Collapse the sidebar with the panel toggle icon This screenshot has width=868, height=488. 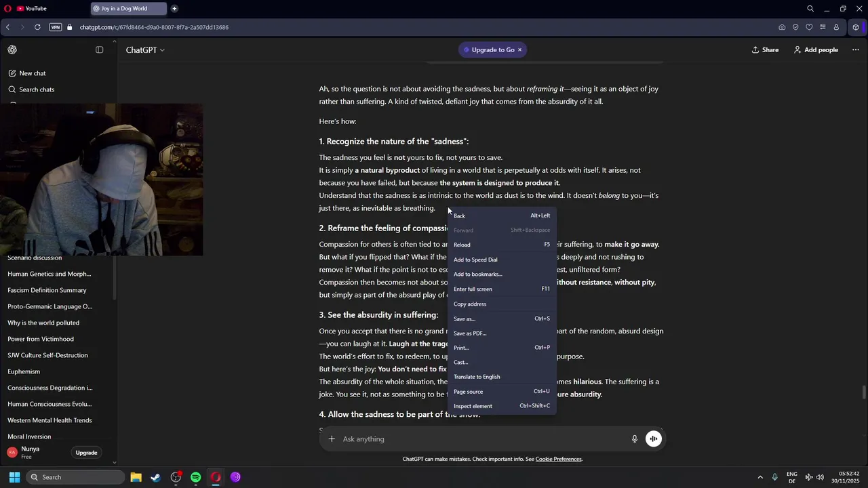click(x=99, y=49)
